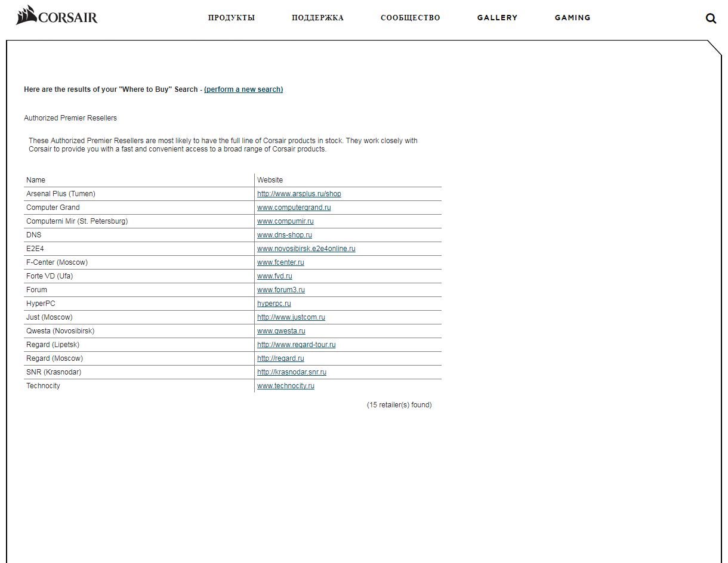Screen dimensions: 728x563
Task: Visit www.forum3.ru website
Action: click(281, 290)
